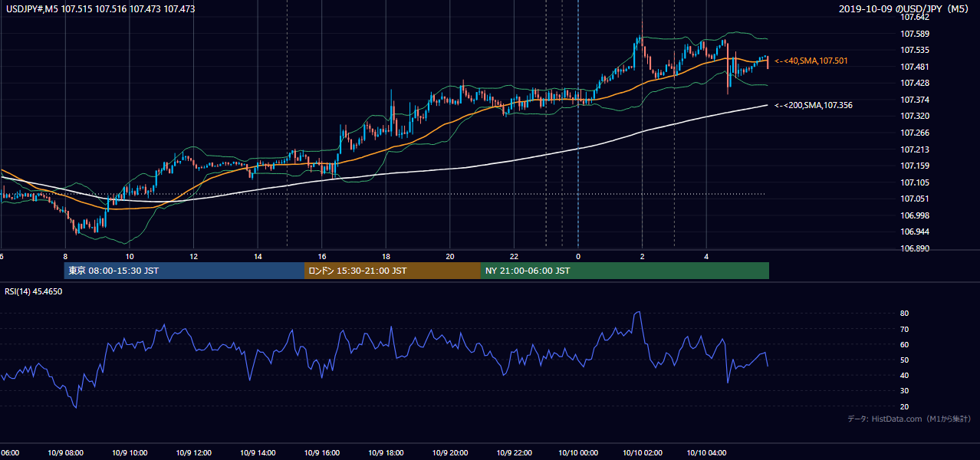Click the 107.642 price axis label
This screenshot has width=980, height=460.
click(x=915, y=17)
